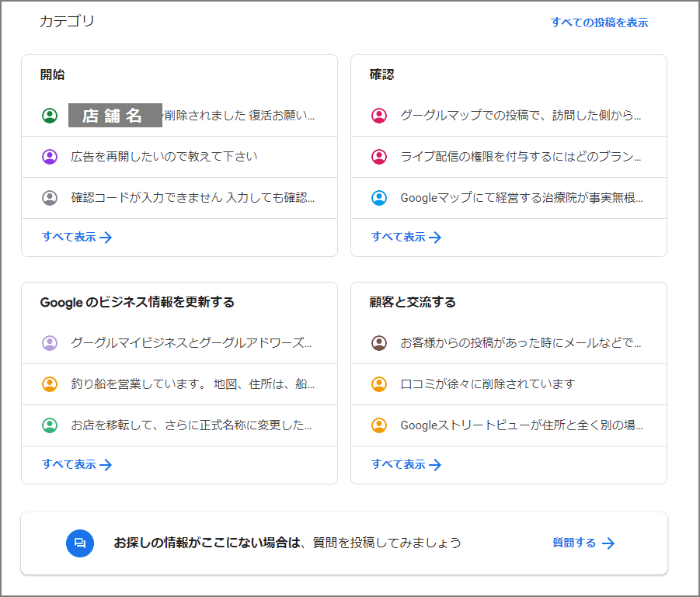This screenshot has height=597, width=700.
Task: Click avatar icon beside グーグルマップでの投稿 post
Action: click(x=379, y=116)
